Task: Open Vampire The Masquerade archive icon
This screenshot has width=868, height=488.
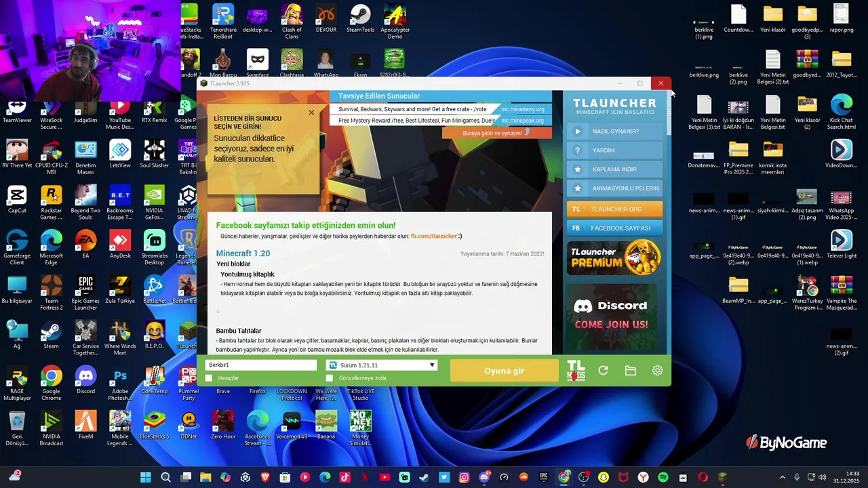Action: click(841, 293)
